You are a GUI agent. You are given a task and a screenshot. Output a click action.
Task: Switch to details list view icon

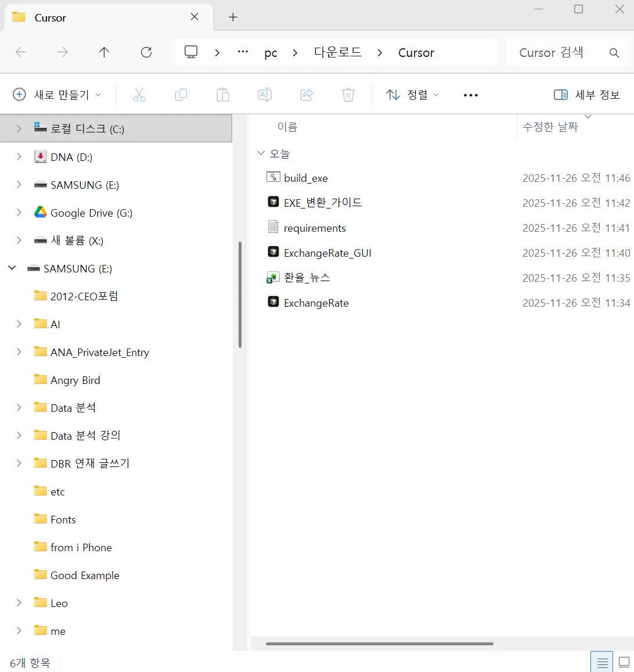pyautogui.click(x=602, y=663)
